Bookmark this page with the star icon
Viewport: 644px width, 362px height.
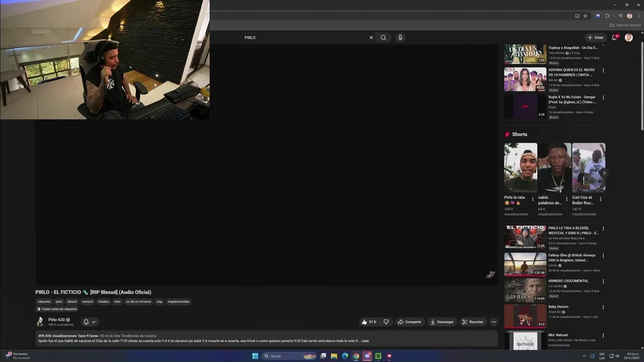pyautogui.click(x=585, y=16)
